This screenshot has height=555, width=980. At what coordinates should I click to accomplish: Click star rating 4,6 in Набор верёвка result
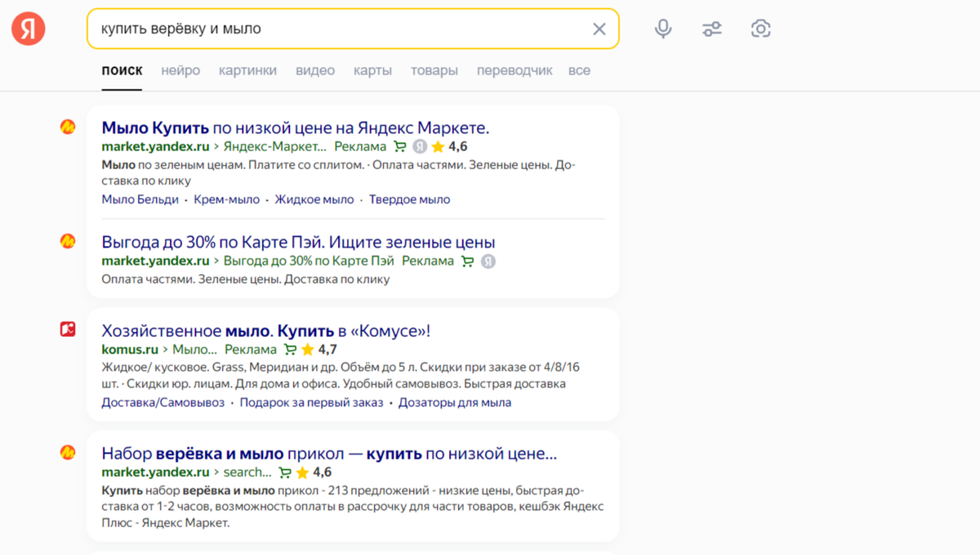314,472
